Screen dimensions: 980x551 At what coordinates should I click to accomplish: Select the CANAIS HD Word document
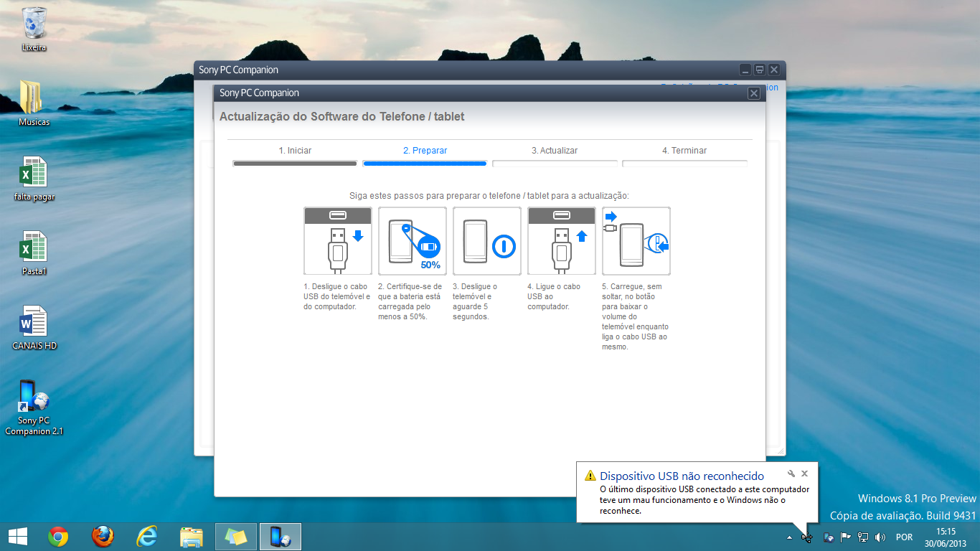pos(34,327)
